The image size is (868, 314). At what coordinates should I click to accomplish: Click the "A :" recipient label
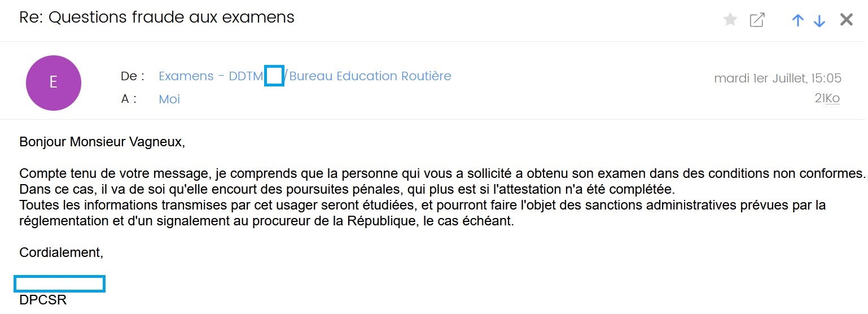coord(129,99)
